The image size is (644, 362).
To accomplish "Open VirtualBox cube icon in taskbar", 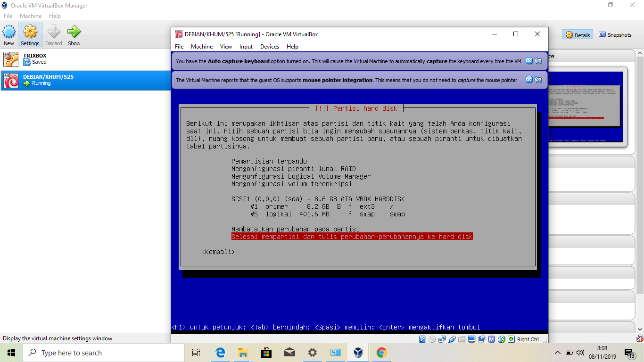I will click(x=359, y=353).
